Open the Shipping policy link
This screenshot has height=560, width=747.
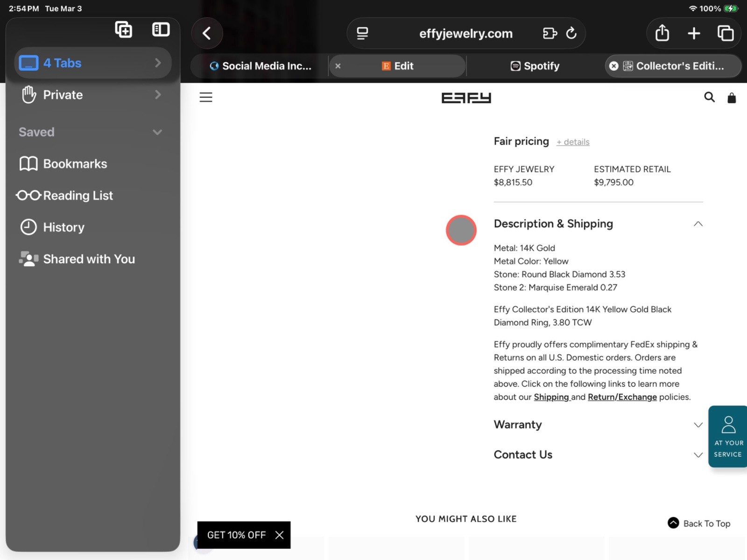(551, 397)
